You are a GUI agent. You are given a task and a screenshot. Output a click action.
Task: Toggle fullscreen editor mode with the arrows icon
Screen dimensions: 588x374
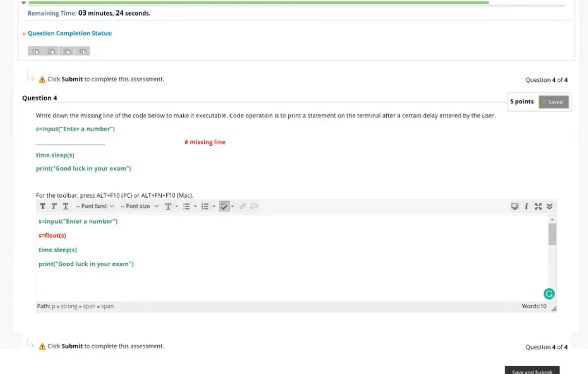pyautogui.click(x=538, y=206)
